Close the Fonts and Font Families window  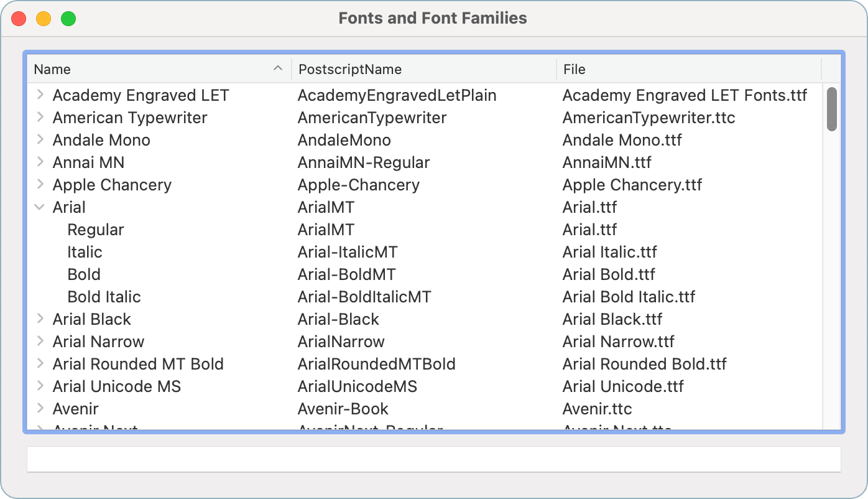point(19,19)
